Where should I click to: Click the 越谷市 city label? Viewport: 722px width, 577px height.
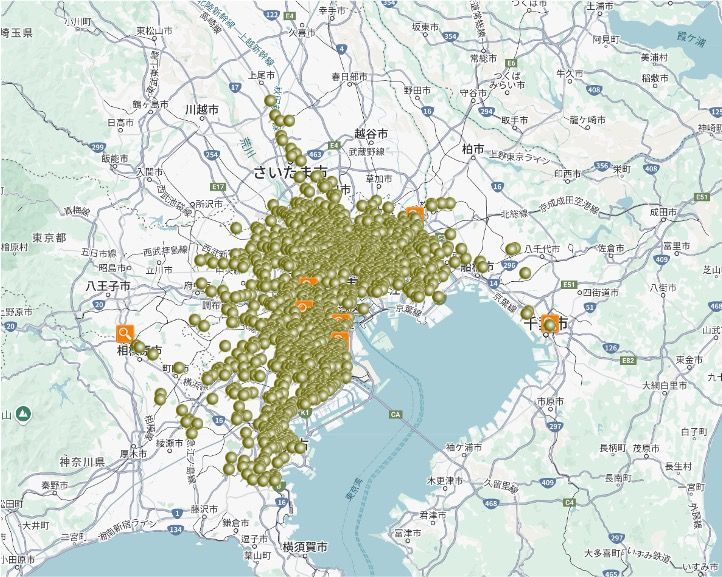pyautogui.click(x=371, y=134)
